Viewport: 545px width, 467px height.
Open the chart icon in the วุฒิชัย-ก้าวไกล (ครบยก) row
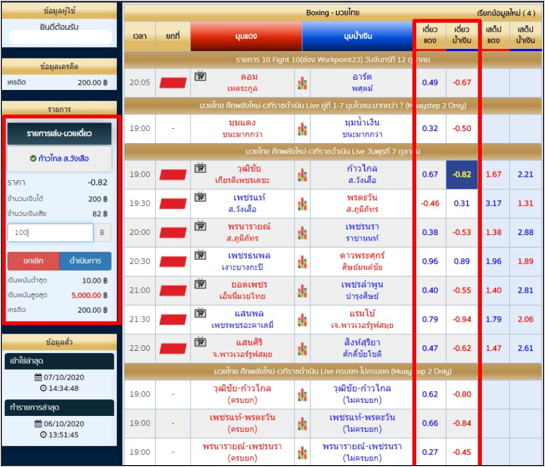tap(302, 395)
